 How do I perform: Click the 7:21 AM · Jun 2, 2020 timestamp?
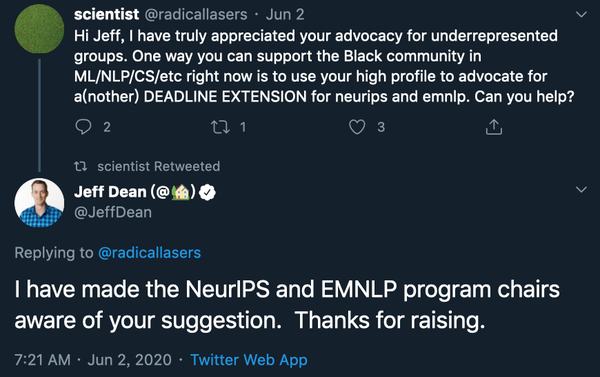pyautogui.click(x=93, y=360)
